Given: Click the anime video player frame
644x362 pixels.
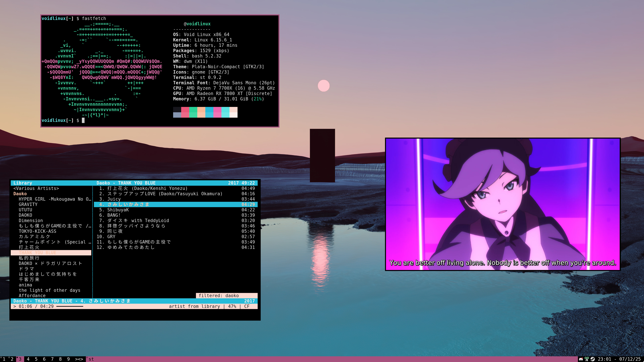Looking at the screenshot, I should tap(503, 204).
